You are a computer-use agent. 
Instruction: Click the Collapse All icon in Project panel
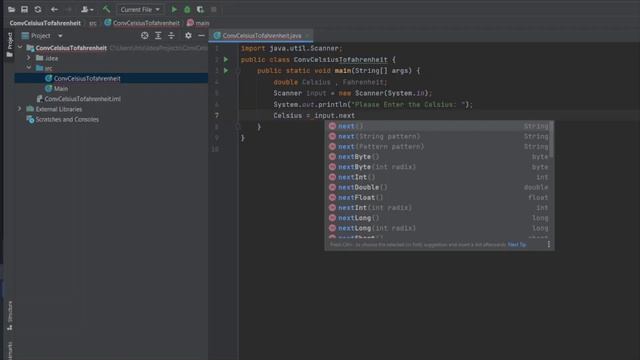point(171,36)
